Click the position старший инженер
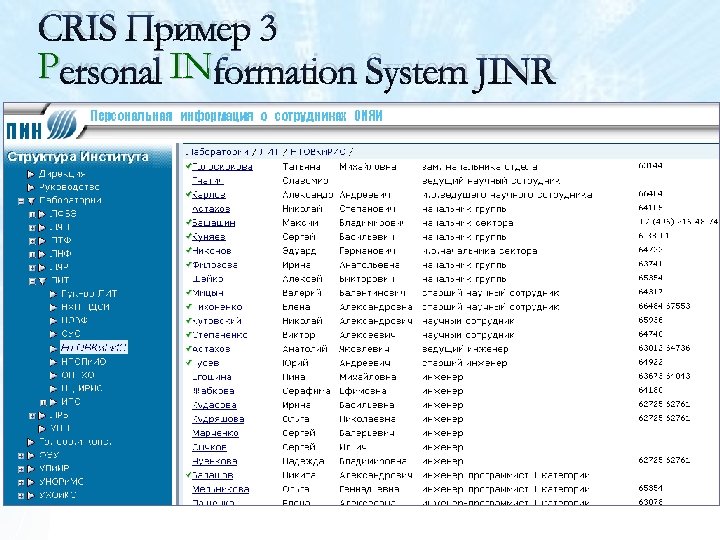This screenshot has height=540, width=720. pyautogui.click(x=464, y=363)
